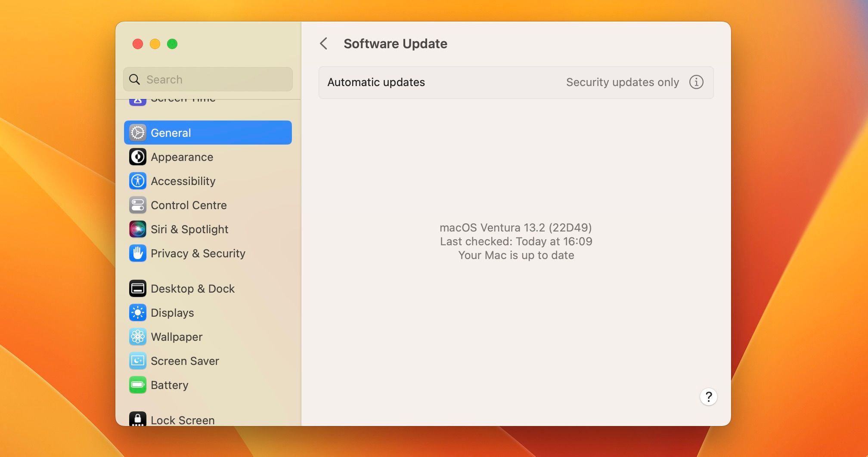Image resolution: width=868 pixels, height=457 pixels.
Task: Open the Desktop & Dock icon
Action: tap(138, 289)
